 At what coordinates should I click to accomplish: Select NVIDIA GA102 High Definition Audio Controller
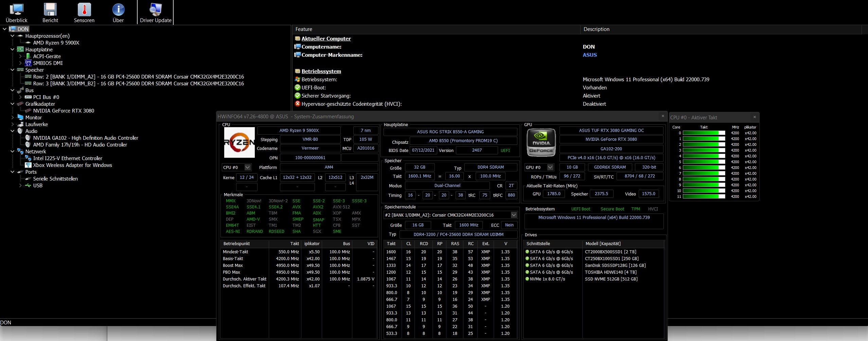click(86, 138)
